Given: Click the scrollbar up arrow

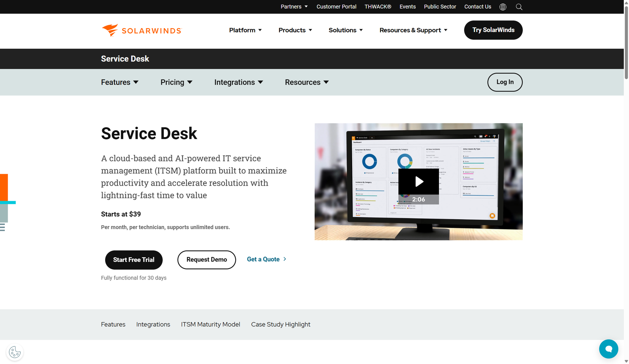Looking at the screenshot, I should (626, 2).
